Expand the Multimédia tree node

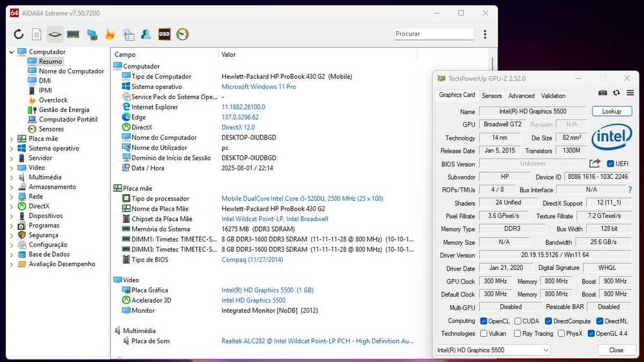12,178
